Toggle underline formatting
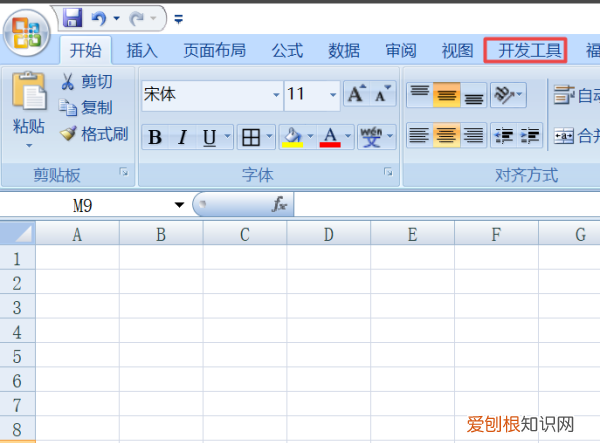Image resolution: width=600 pixels, height=443 pixels. pyautogui.click(x=209, y=137)
